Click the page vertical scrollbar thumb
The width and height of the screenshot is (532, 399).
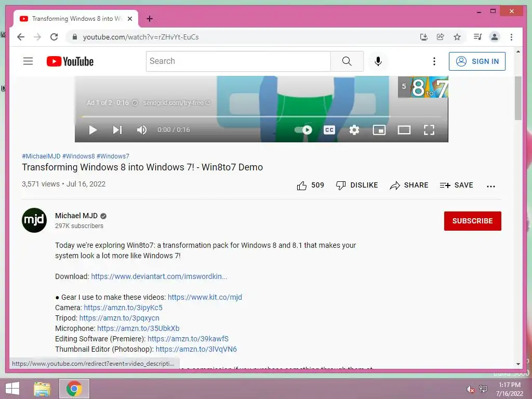518,98
